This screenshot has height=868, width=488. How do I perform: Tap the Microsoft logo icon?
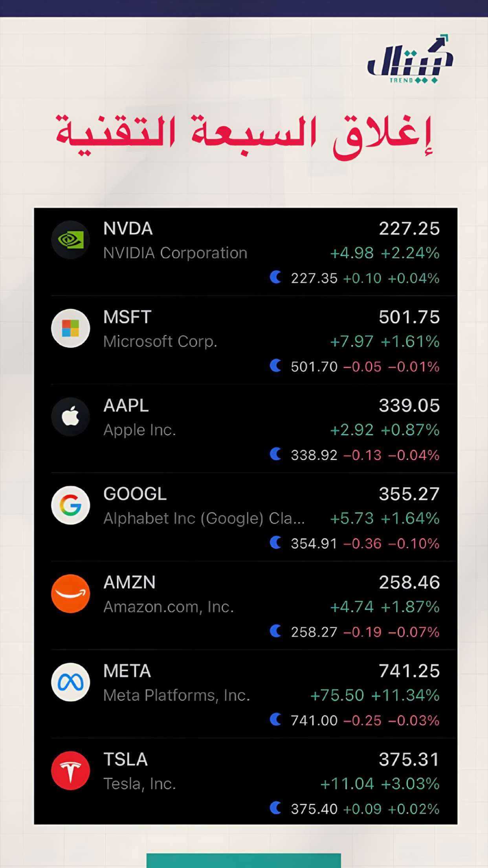(x=71, y=328)
